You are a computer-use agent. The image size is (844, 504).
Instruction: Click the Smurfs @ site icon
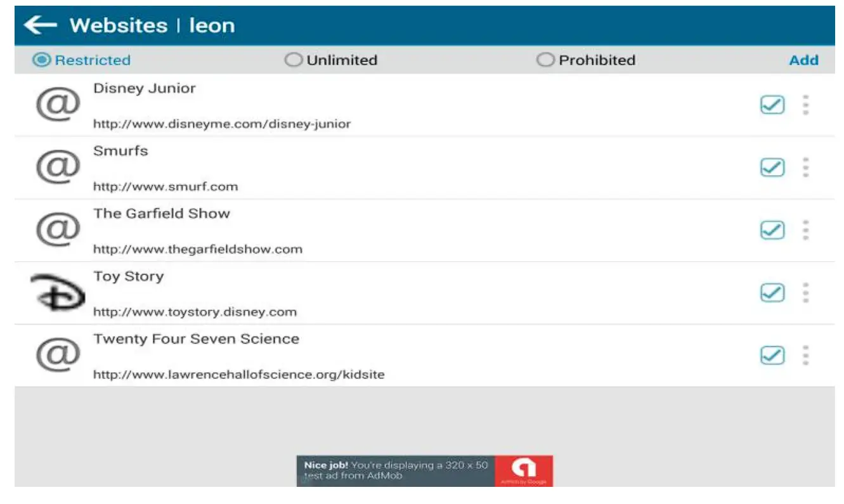point(57,167)
